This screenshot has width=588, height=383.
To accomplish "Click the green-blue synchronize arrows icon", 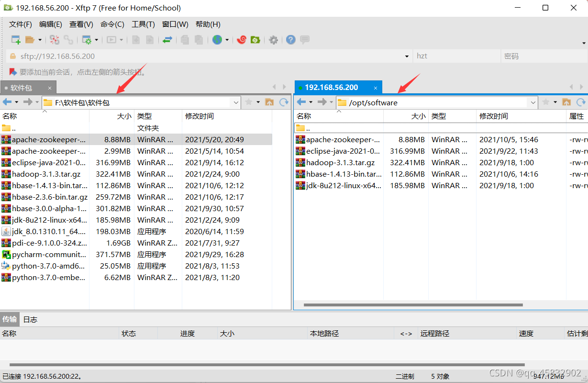I will (167, 40).
